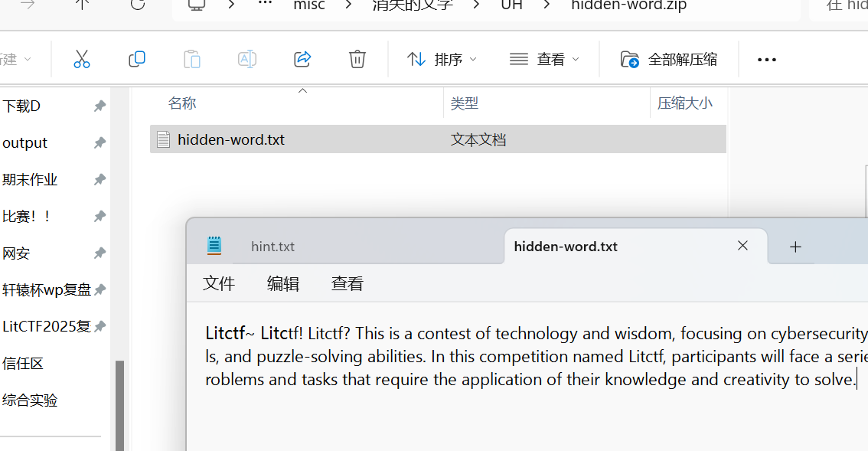Click the misc breadcrumb folder

(309, 5)
